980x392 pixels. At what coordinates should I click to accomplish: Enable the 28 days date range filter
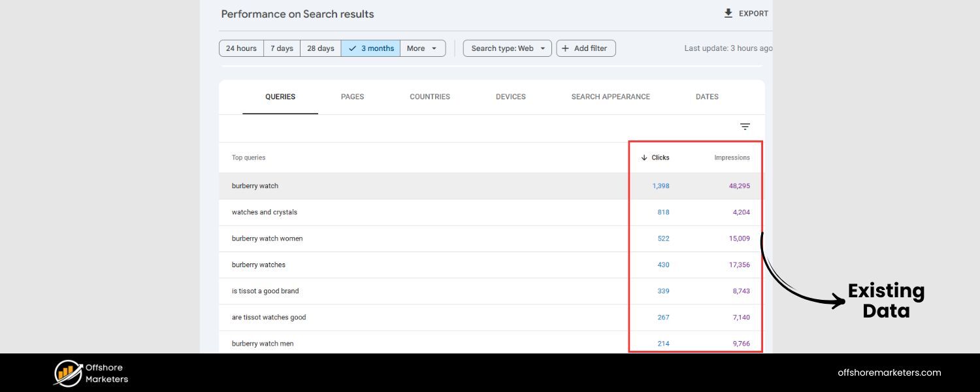point(320,48)
